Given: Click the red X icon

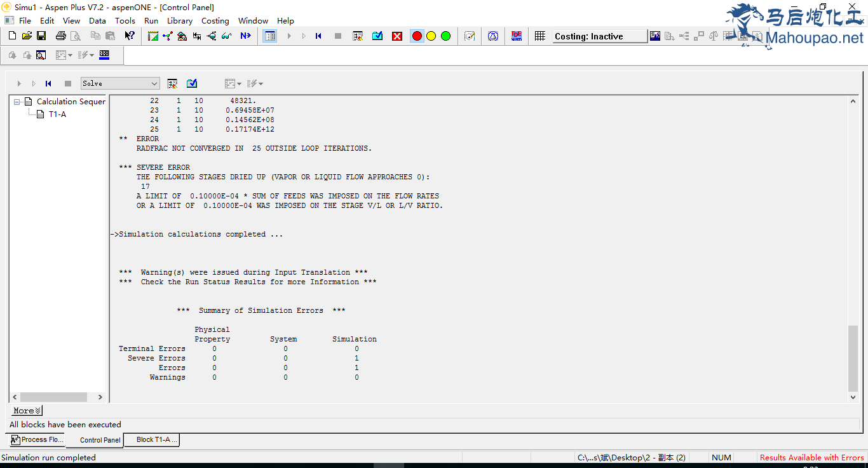Looking at the screenshot, I should coord(397,36).
